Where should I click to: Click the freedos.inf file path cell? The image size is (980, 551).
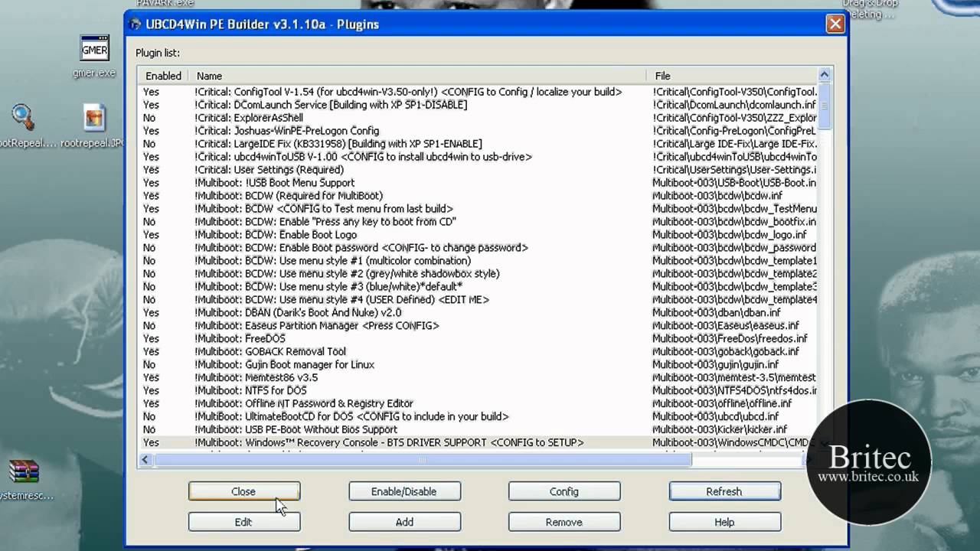pos(730,339)
